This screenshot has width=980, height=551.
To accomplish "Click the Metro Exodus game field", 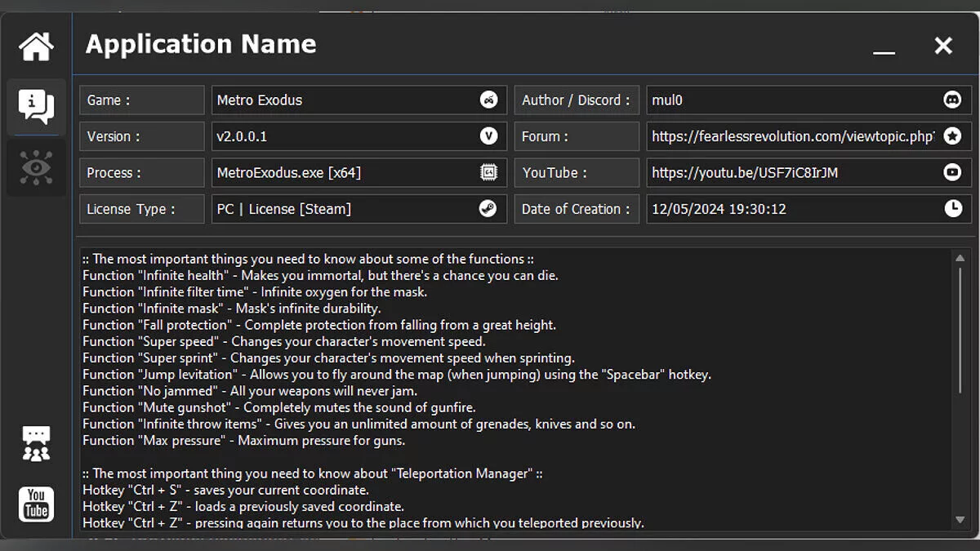I will point(359,100).
